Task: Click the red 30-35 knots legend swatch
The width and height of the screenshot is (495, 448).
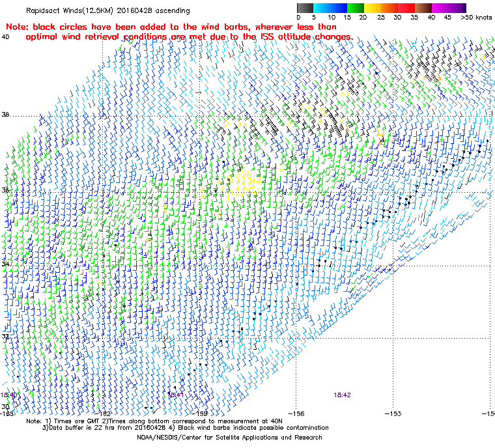Action: pyautogui.click(x=406, y=8)
